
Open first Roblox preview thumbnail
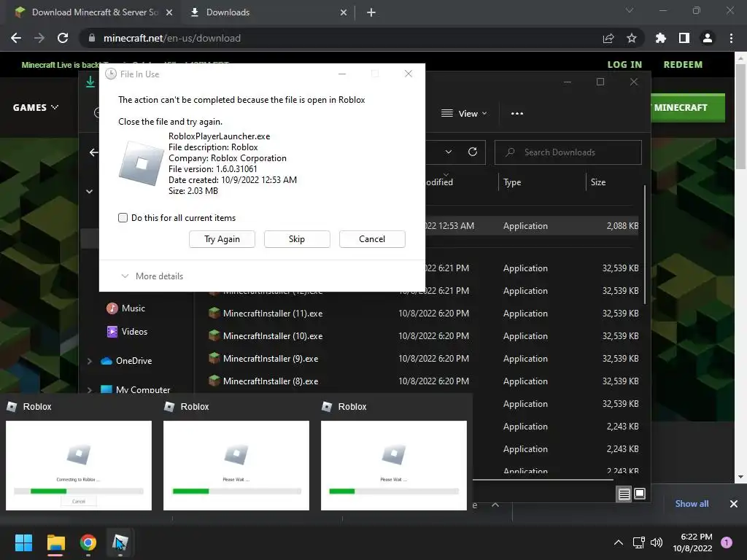pyautogui.click(x=79, y=465)
